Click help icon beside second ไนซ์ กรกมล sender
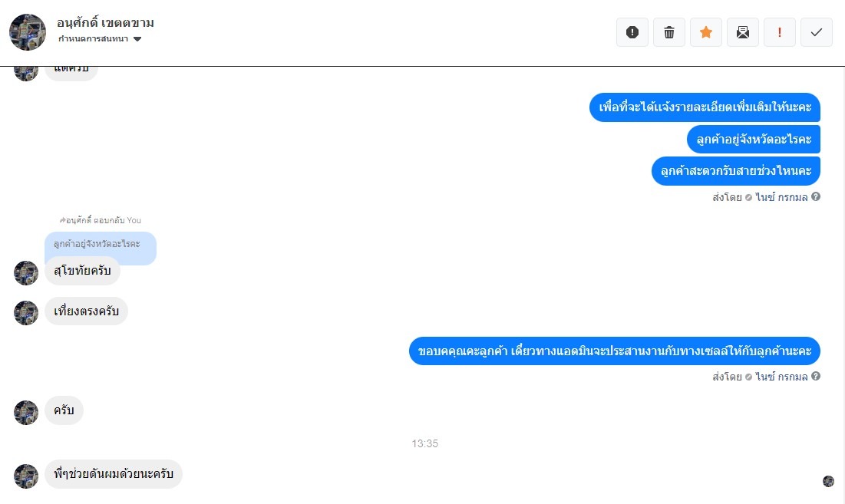This screenshot has width=845, height=504. [816, 377]
